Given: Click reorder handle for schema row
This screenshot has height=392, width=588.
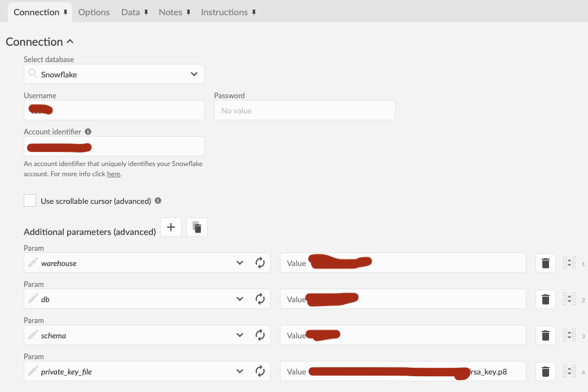Looking at the screenshot, I should pyautogui.click(x=569, y=335).
